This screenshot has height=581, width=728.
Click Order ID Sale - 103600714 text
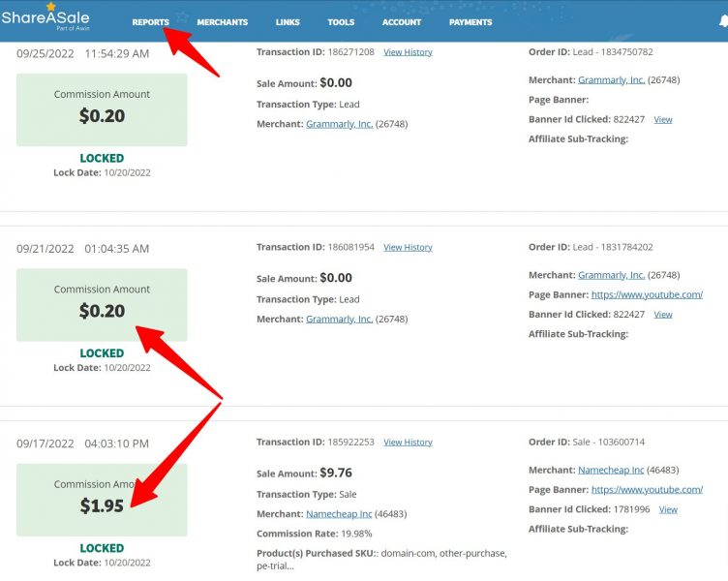(x=587, y=443)
